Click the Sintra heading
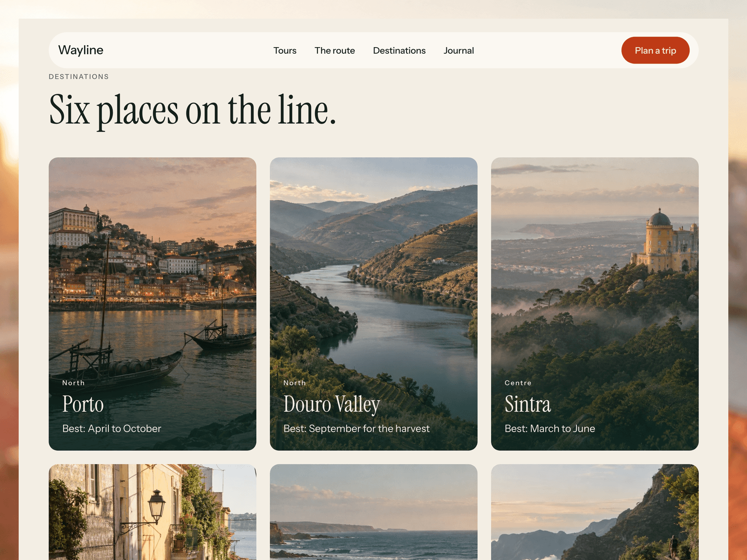This screenshot has width=747, height=560. (x=528, y=404)
